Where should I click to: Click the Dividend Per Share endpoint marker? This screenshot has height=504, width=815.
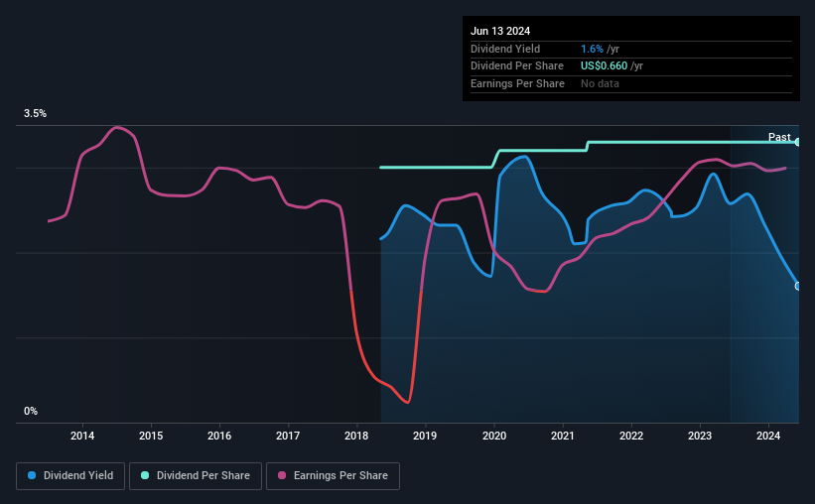click(797, 142)
